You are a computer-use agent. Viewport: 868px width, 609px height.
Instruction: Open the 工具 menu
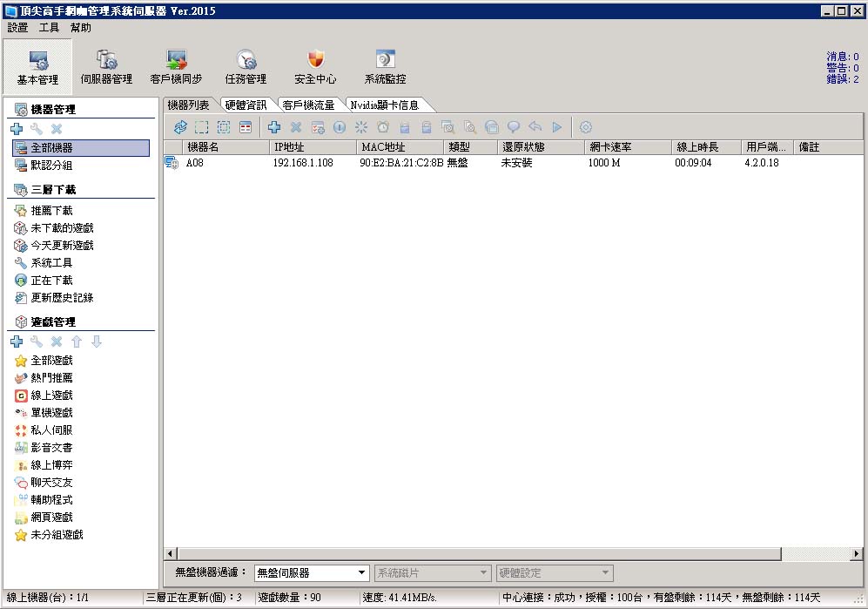pos(49,28)
